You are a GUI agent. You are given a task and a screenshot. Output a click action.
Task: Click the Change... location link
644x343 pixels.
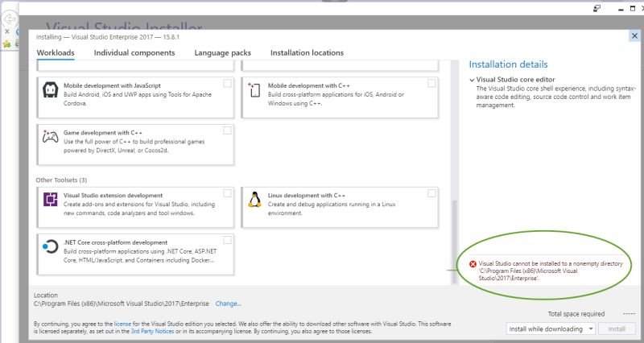[x=228, y=304]
